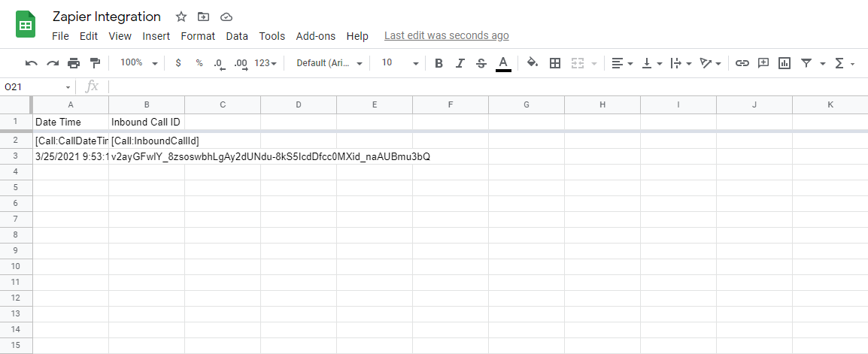
Task: Click the merge cells icon
Action: (x=578, y=63)
